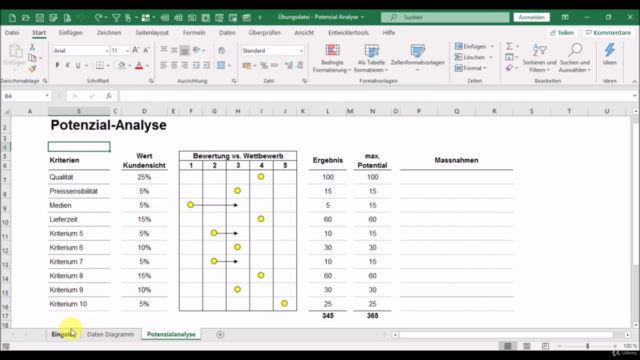The height and width of the screenshot is (360, 640).
Task: Click the insert function fx icon
Action: pos(109,96)
